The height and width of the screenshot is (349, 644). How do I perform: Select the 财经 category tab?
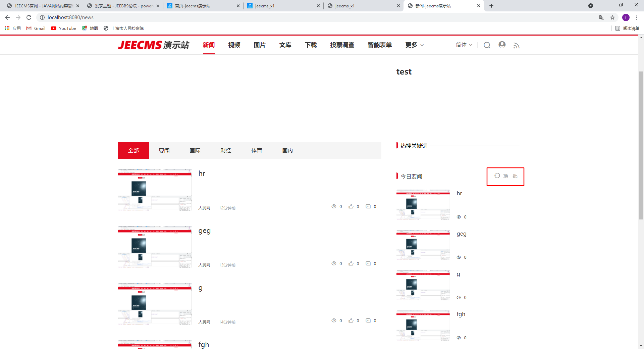[x=226, y=150]
